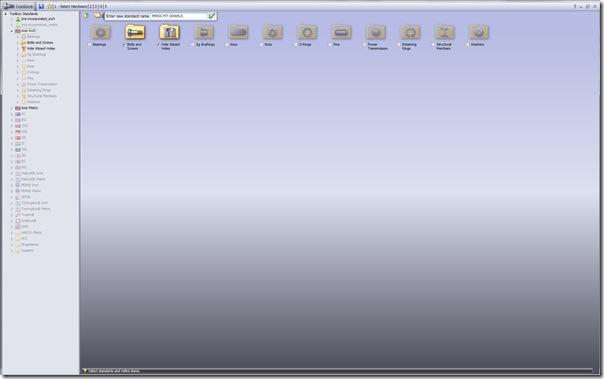Go to step 4 in the header

pyautogui.click(x=101, y=7)
